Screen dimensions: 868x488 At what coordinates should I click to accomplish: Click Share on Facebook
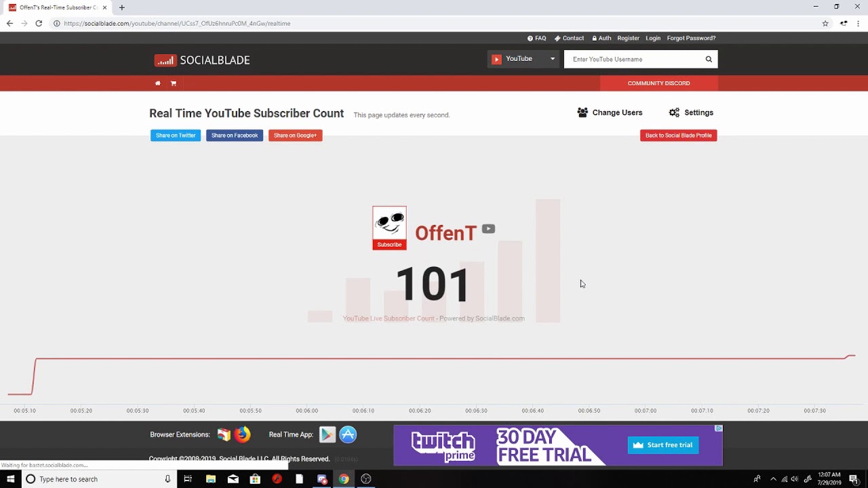click(235, 136)
